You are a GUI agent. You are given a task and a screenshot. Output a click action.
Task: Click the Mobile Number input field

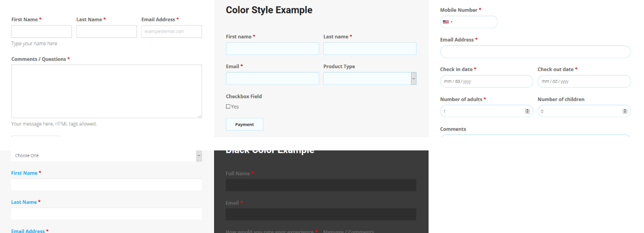pos(475,22)
